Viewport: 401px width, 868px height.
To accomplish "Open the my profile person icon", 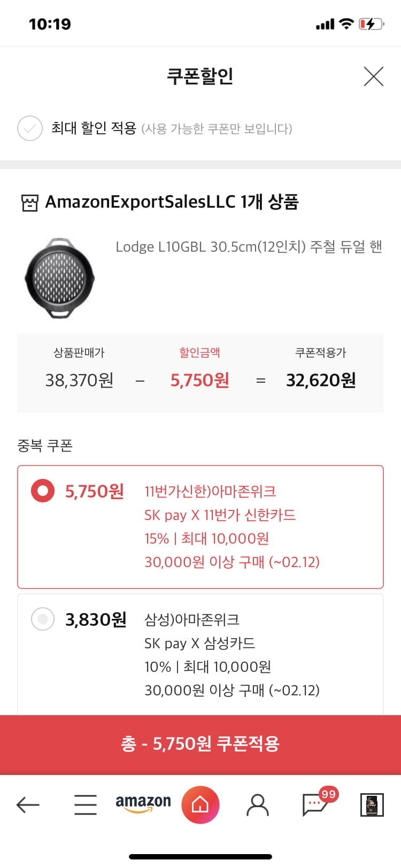I will 258,804.
